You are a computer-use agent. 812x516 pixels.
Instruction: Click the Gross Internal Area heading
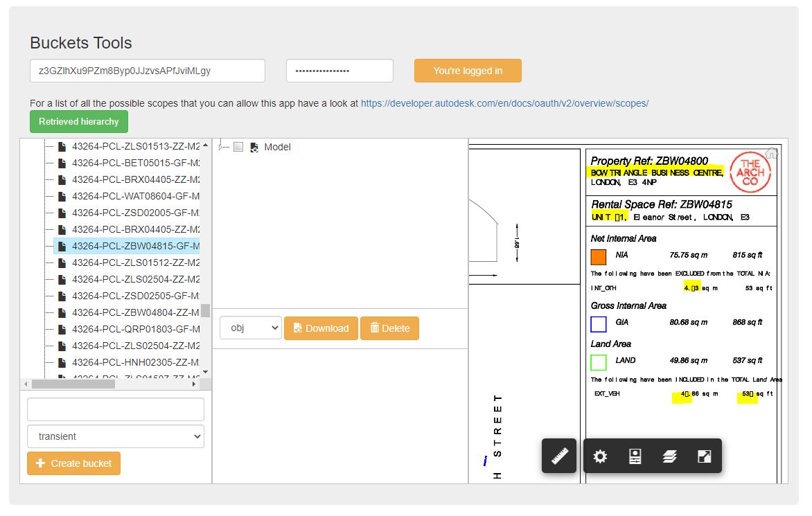(x=628, y=306)
